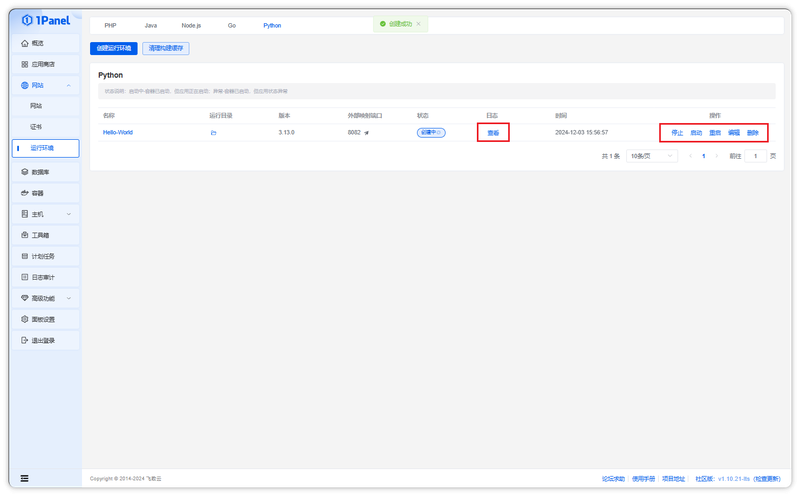Go to the 数据库 database section
The image size is (800, 496).
(45, 172)
